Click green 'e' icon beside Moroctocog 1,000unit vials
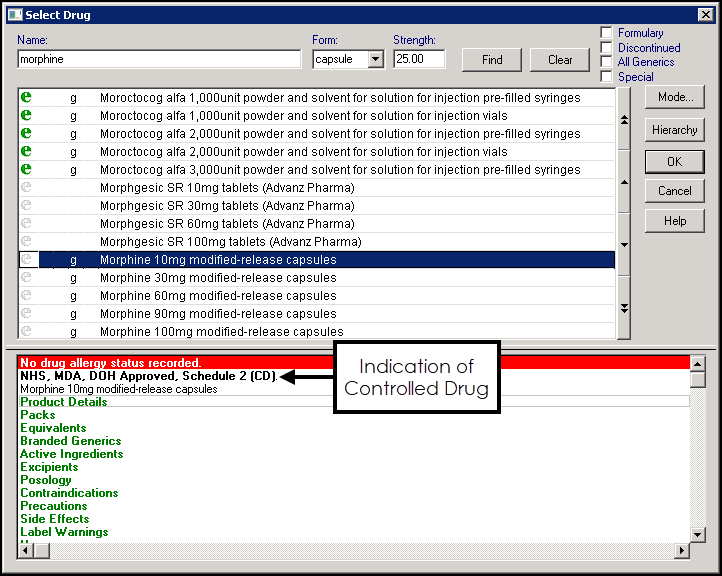 pos(27,115)
